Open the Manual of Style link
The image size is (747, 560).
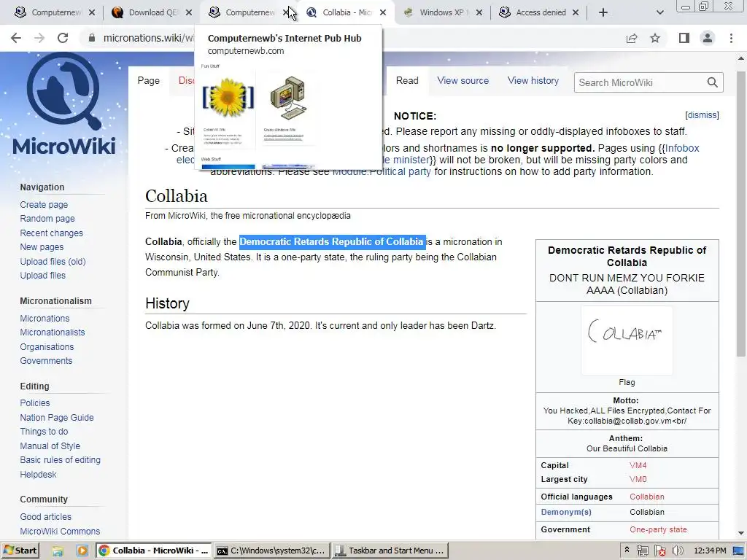[50, 446]
